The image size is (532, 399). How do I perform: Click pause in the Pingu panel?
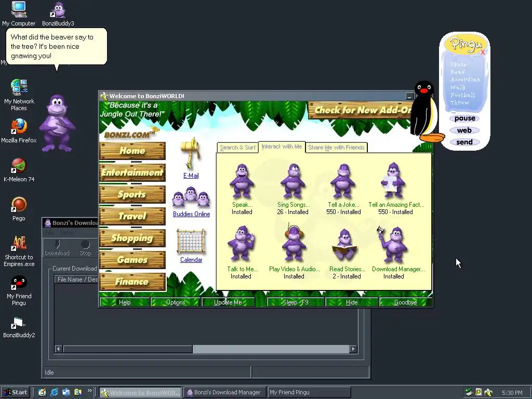(x=465, y=118)
